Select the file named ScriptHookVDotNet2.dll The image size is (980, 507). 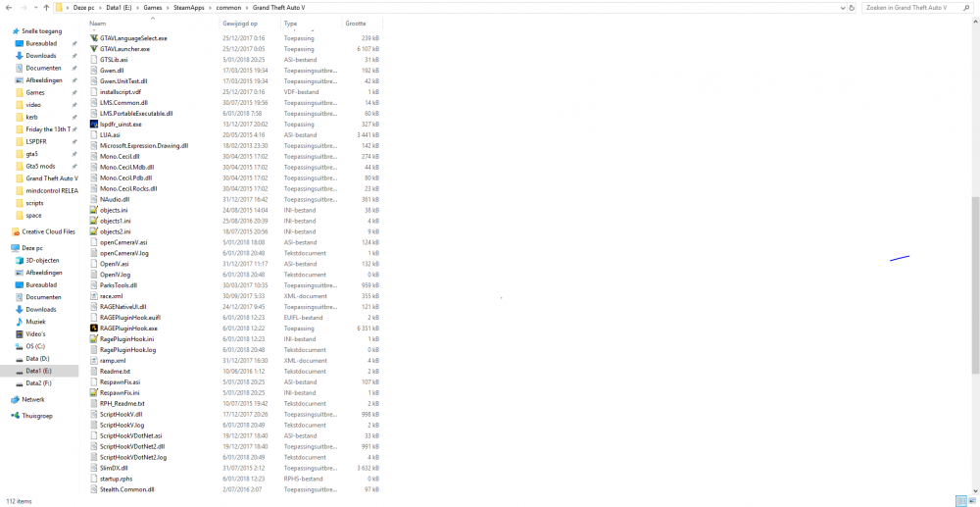132,446
